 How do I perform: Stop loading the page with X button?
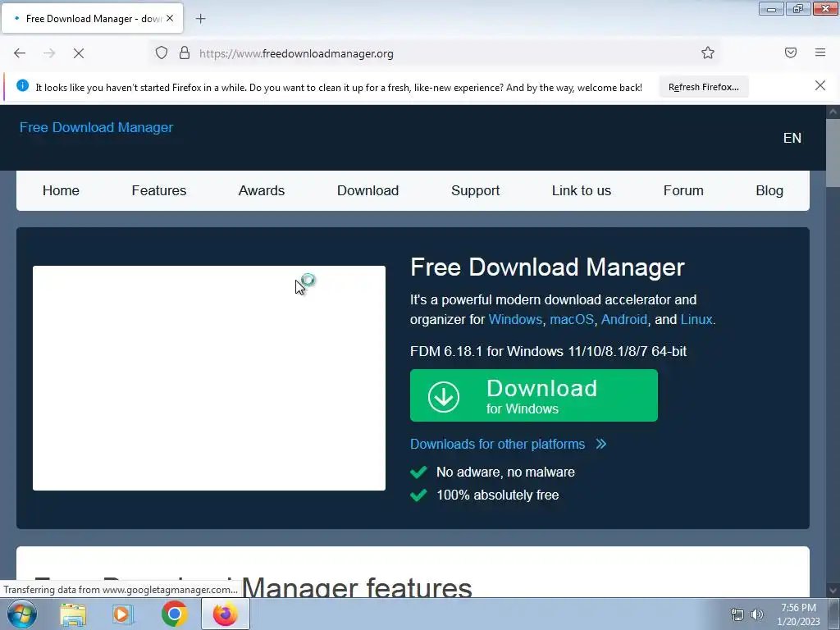tap(79, 53)
